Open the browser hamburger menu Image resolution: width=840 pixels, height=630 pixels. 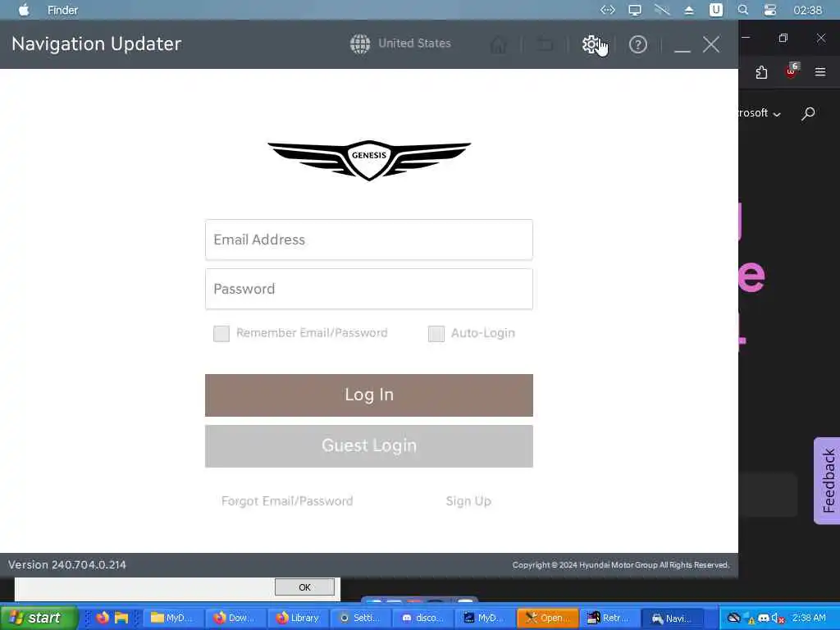pyautogui.click(x=820, y=72)
